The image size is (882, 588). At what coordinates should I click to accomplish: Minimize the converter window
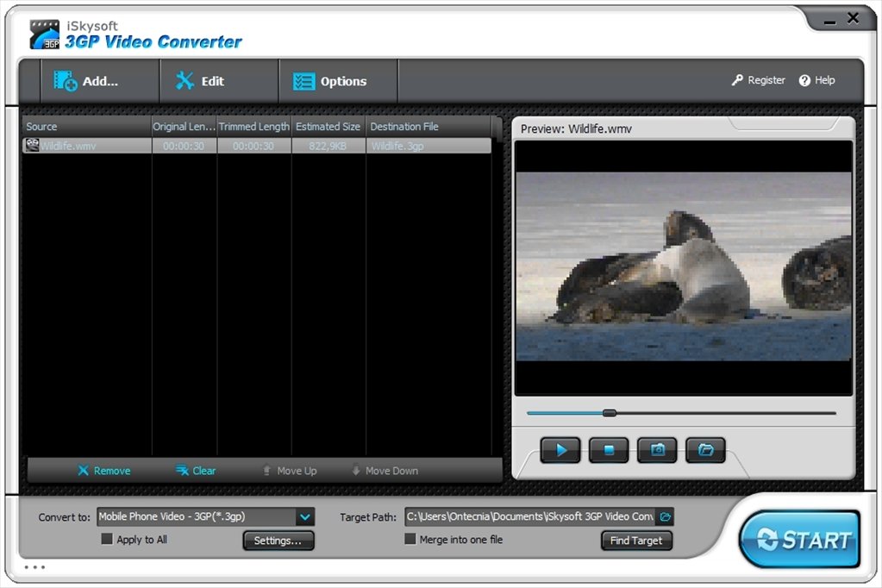pyautogui.click(x=829, y=21)
